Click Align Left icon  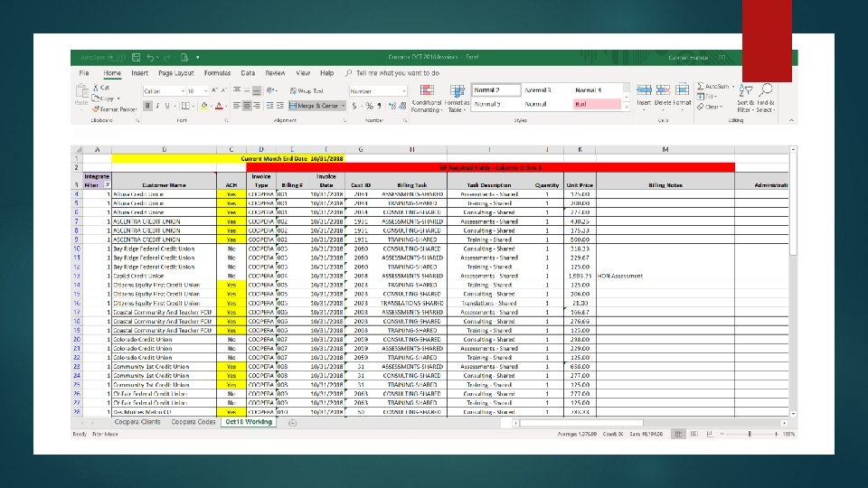coord(237,106)
